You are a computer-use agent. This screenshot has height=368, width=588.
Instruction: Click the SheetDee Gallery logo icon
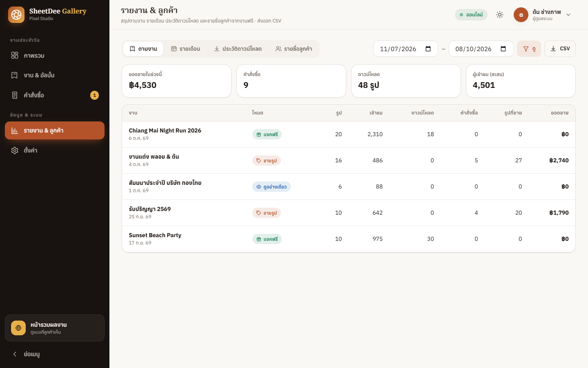coord(16,15)
